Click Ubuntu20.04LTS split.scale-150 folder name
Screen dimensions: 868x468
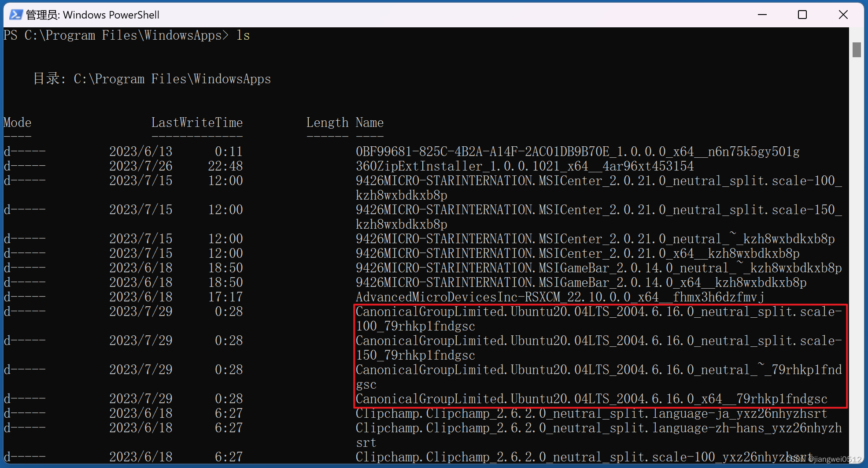[598, 348]
